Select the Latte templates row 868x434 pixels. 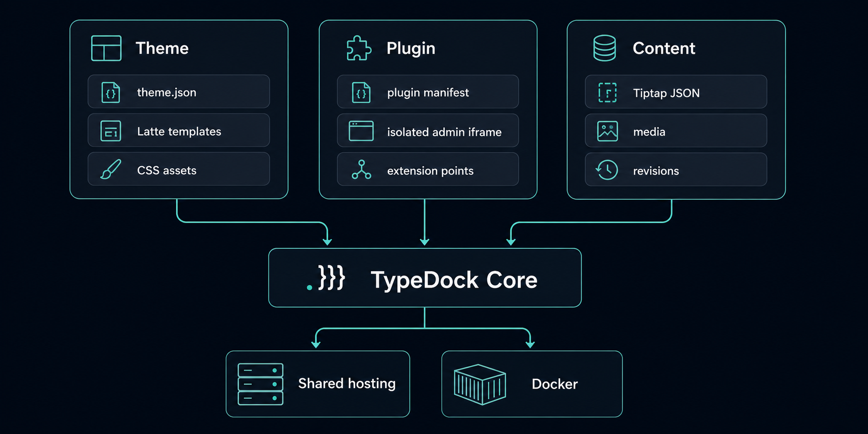[179, 130]
